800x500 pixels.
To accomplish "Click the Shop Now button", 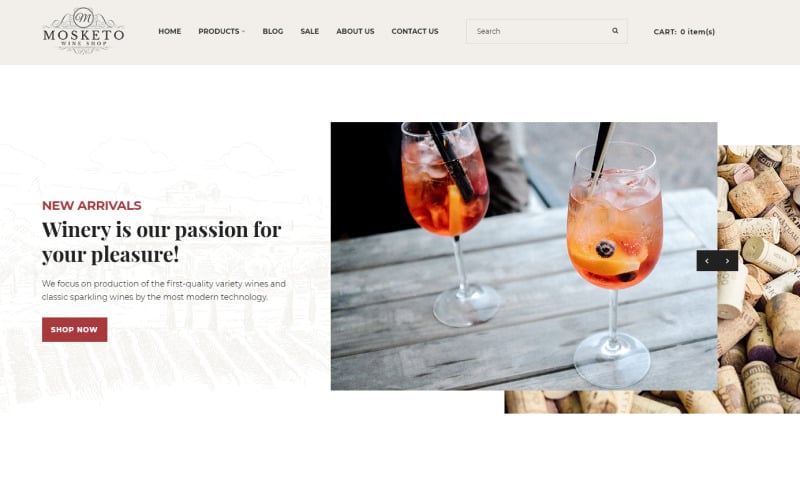I will point(74,330).
